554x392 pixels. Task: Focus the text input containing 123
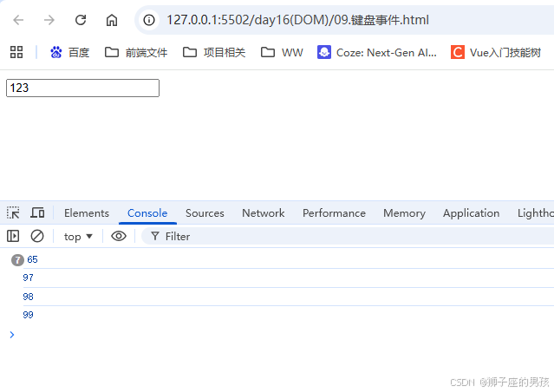[82, 88]
